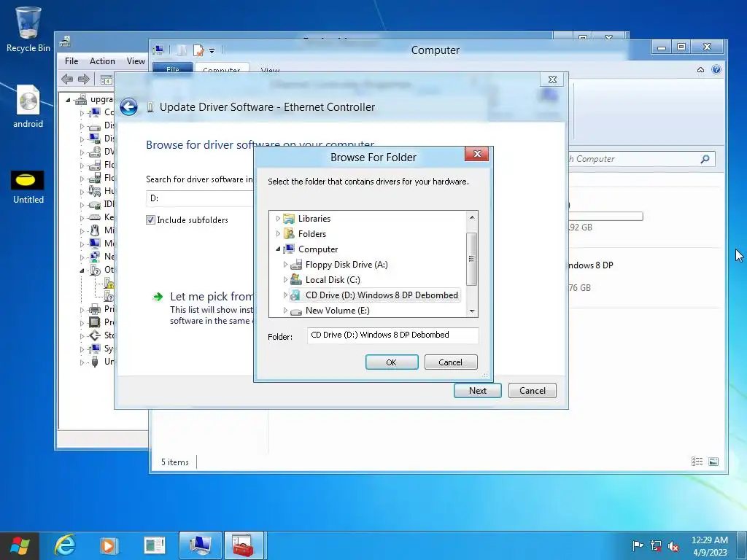747x560 pixels.
Task: Toggle the Include subfolders checkbox
Action: click(150, 220)
